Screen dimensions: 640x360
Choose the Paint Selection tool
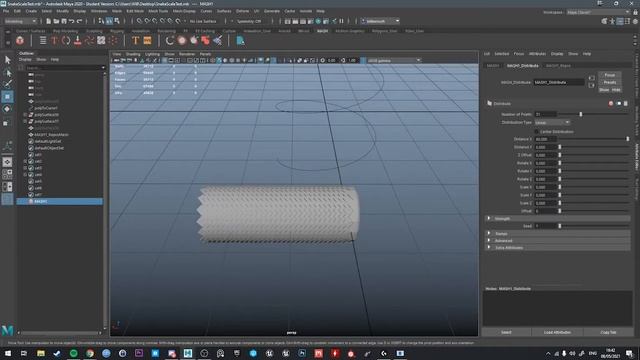(7, 84)
